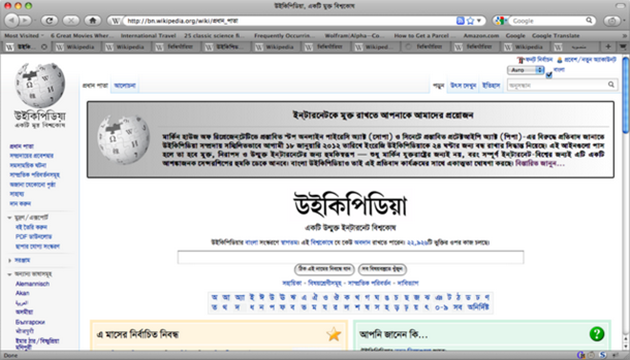
Task: Collapse the অন্যান্য ভাষাসমূহ languages section
Action: 9,274
